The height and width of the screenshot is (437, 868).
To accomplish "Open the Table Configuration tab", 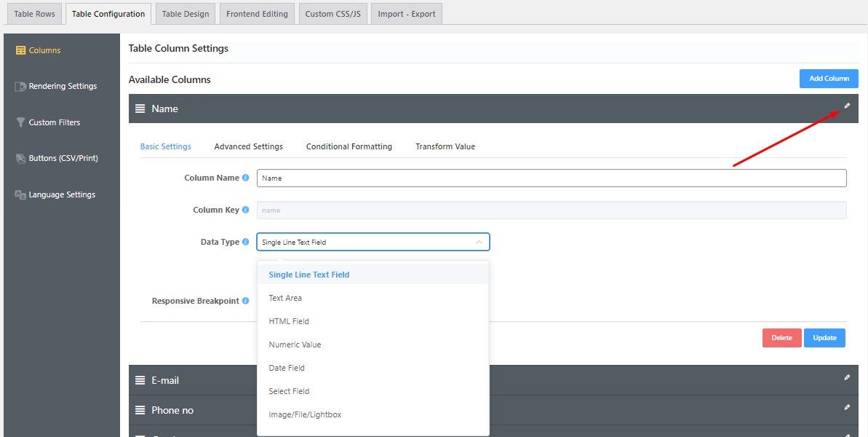I will click(x=108, y=14).
